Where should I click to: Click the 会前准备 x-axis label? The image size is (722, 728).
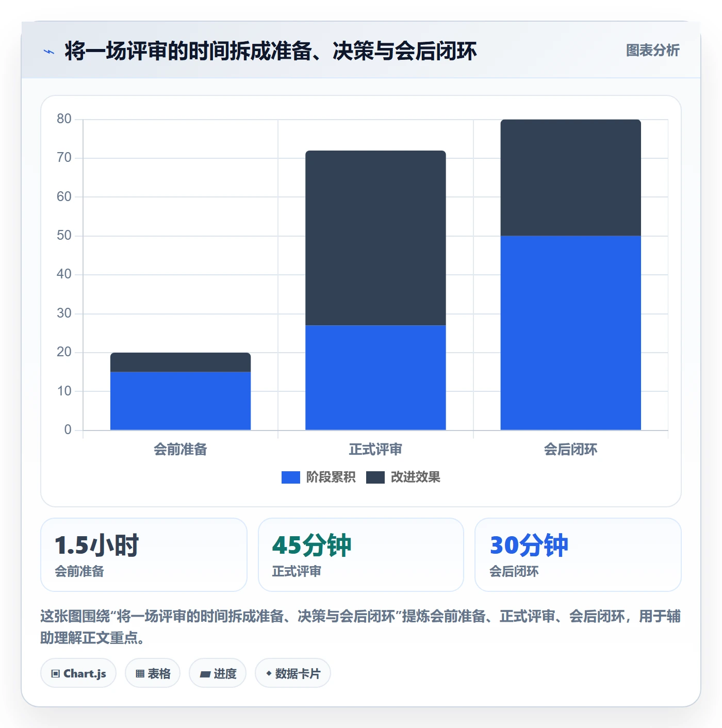pyautogui.click(x=180, y=450)
